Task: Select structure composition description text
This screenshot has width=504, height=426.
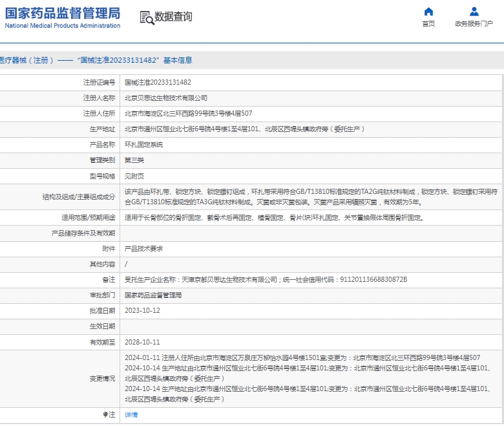Action: click(x=311, y=197)
